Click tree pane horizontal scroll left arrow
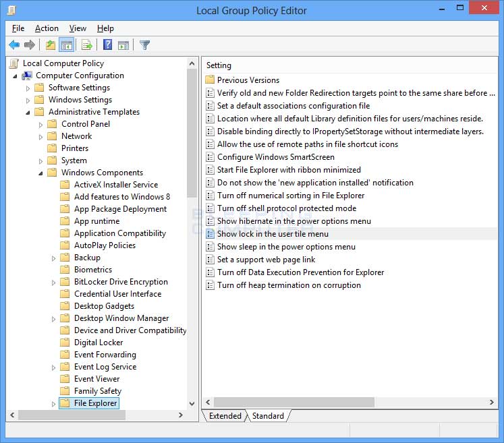This screenshot has height=443, width=504. (x=12, y=415)
